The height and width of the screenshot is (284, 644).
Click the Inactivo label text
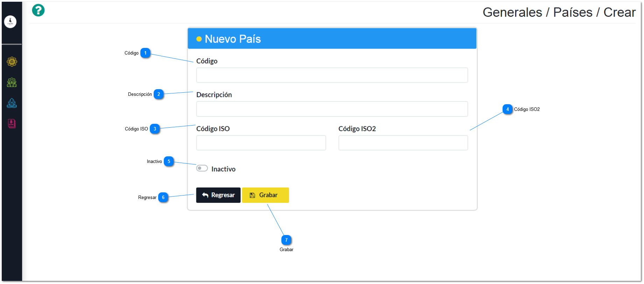click(x=223, y=169)
